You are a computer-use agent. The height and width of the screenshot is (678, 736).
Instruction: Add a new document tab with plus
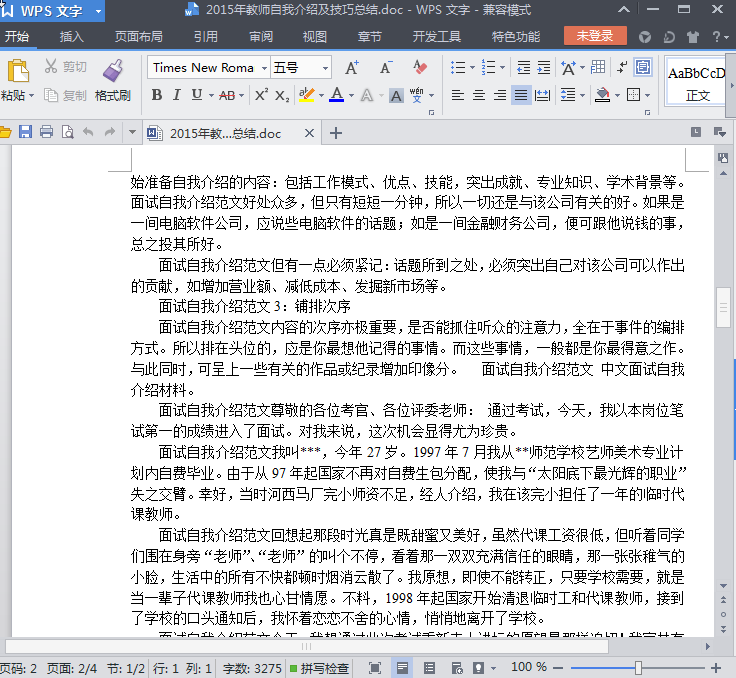(x=336, y=133)
